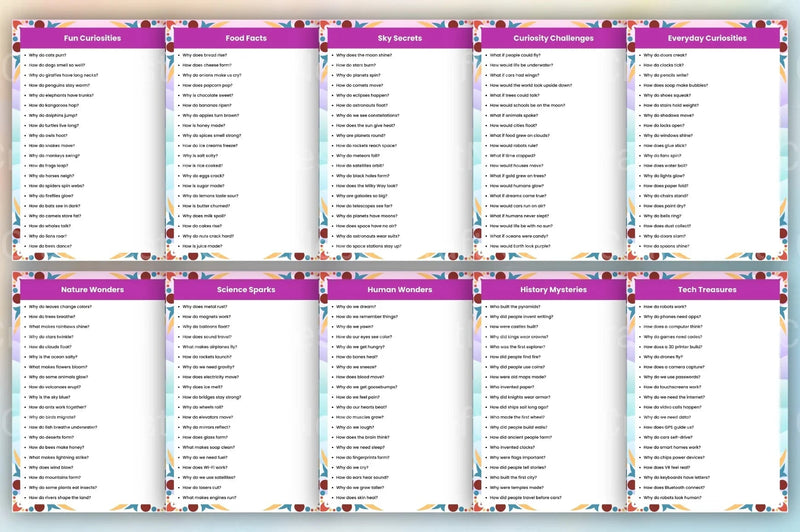Select the Food Facts page header
Viewport: 800px width, 532px height.
[x=246, y=38]
